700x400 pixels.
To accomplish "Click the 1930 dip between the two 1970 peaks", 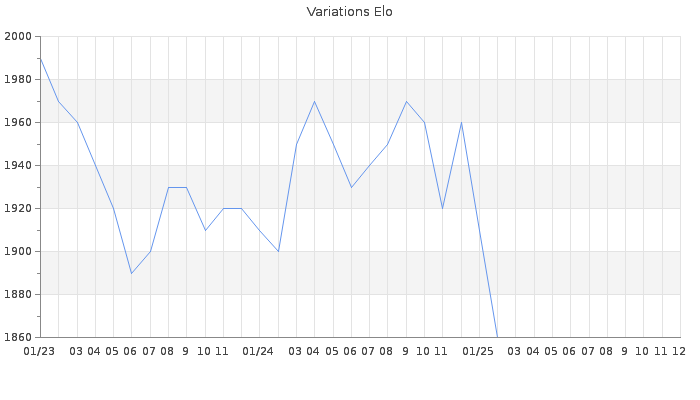I will coord(351,187).
